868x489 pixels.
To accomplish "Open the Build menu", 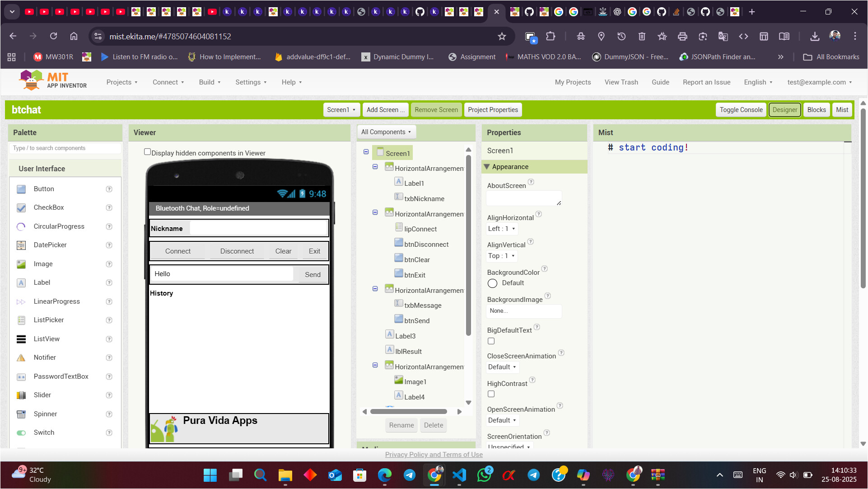I will click(x=210, y=82).
